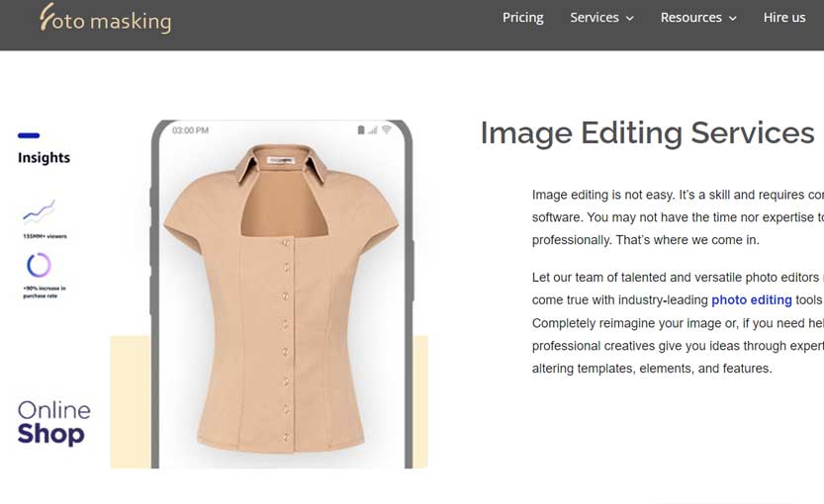Screen dimensions: 824x504
Task: Expand the Services dropdown chevron
Action: pos(629,19)
